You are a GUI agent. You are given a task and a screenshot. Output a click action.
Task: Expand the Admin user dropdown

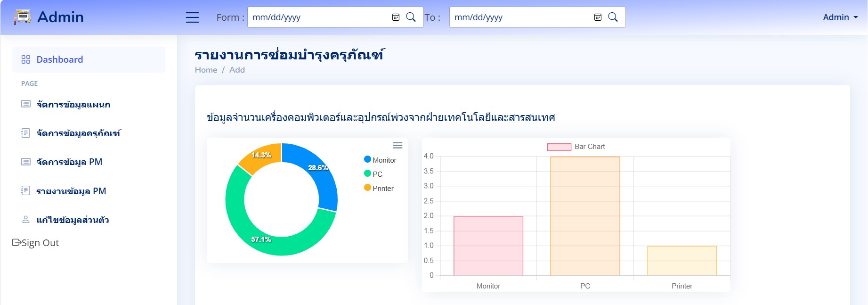pos(840,17)
